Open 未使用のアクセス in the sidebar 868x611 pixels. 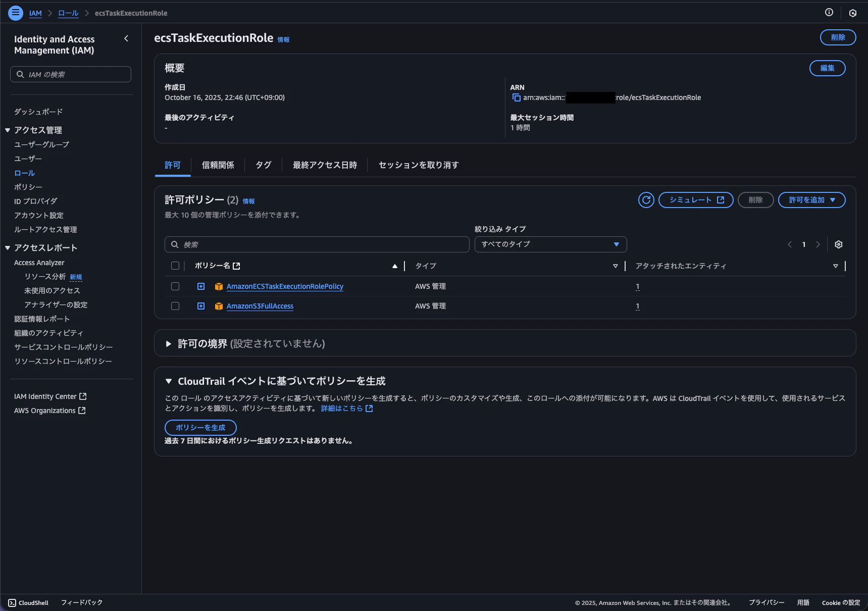pyautogui.click(x=52, y=291)
